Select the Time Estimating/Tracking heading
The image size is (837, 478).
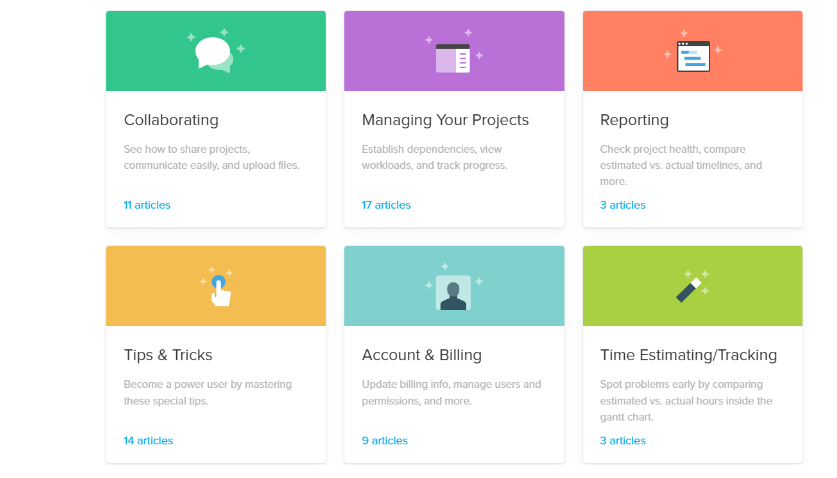point(688,355)
